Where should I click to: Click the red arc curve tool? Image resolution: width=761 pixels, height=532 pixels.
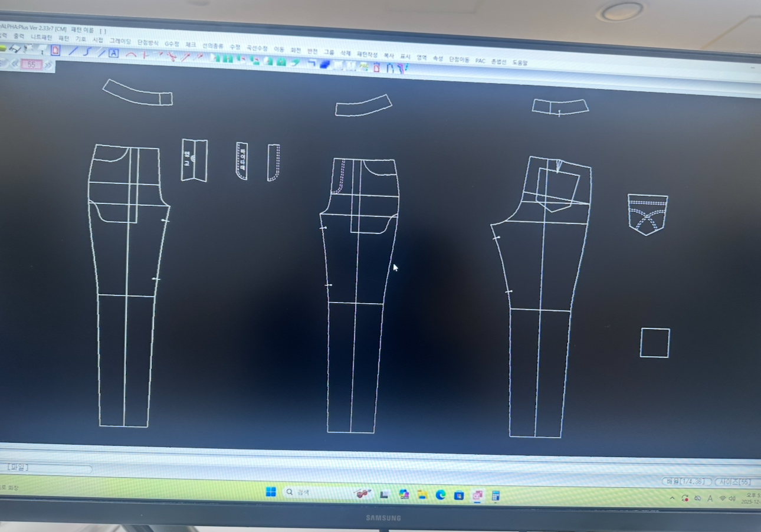[131, 54]
